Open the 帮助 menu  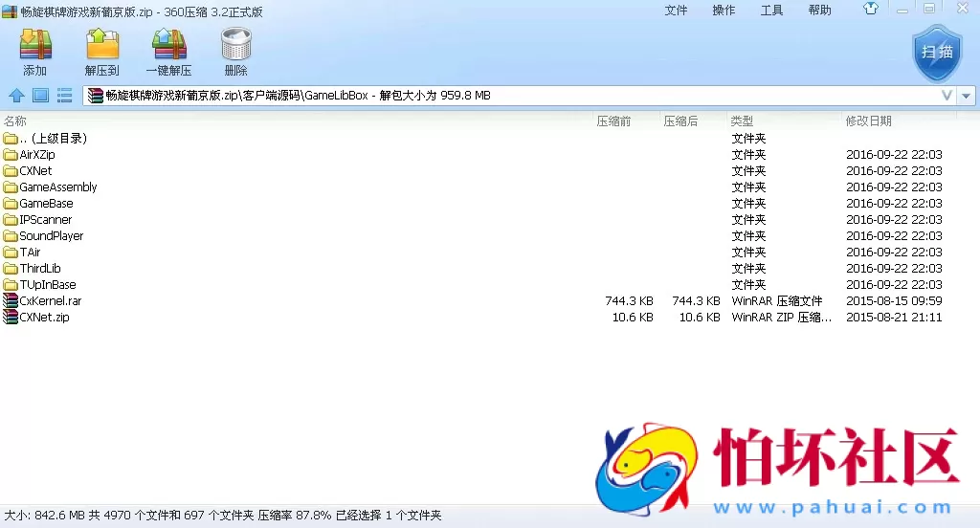819,10
